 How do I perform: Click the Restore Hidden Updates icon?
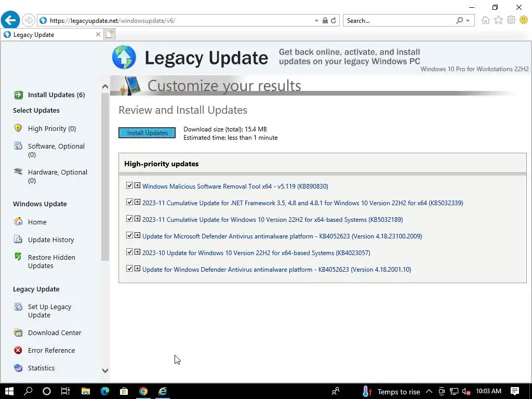pyautogui.click(x=18, y=257)
